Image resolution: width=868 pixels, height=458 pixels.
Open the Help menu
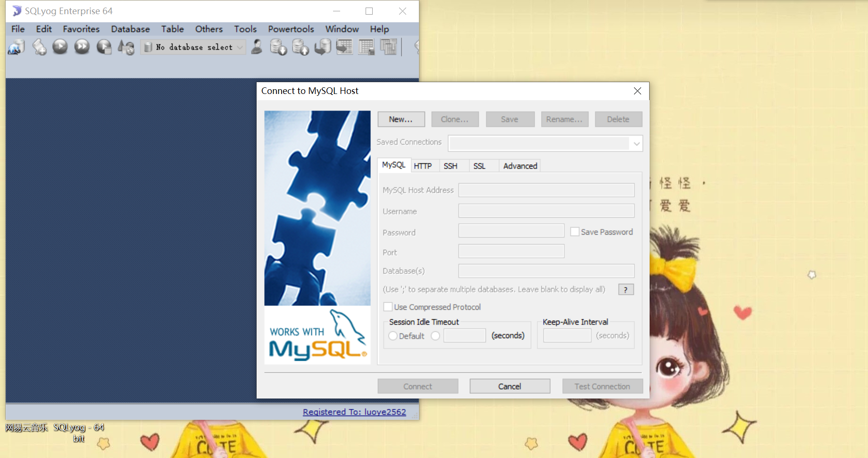pos(379,29)
